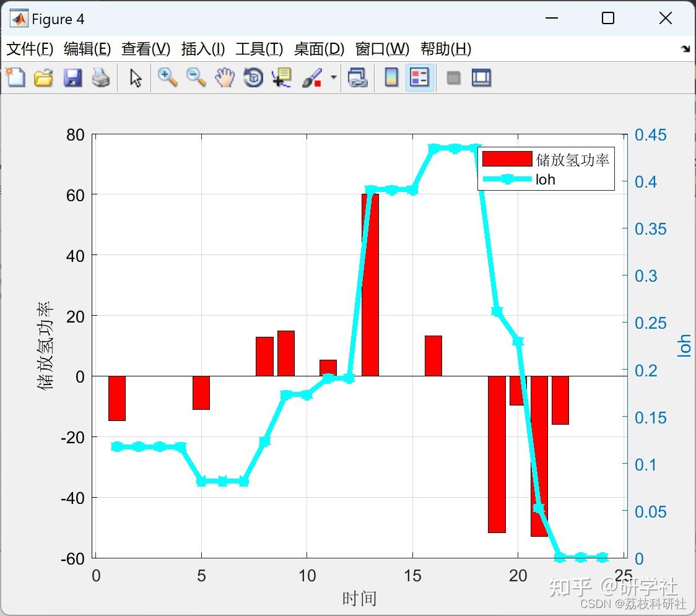
Task: Click the loh legend label text
Action: click(x=546, y=180)
